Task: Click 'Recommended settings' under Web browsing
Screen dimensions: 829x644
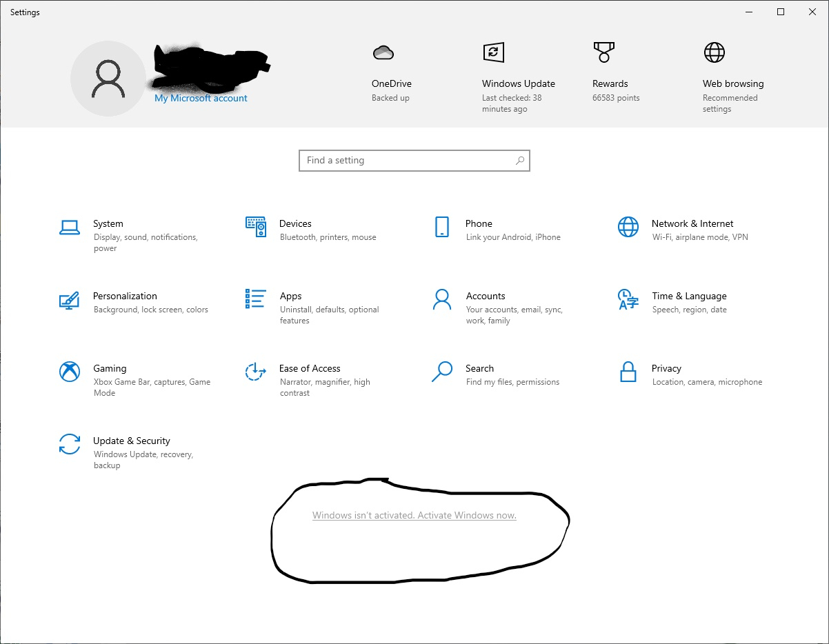Action: pyautogui.click(x=730, y=103)
